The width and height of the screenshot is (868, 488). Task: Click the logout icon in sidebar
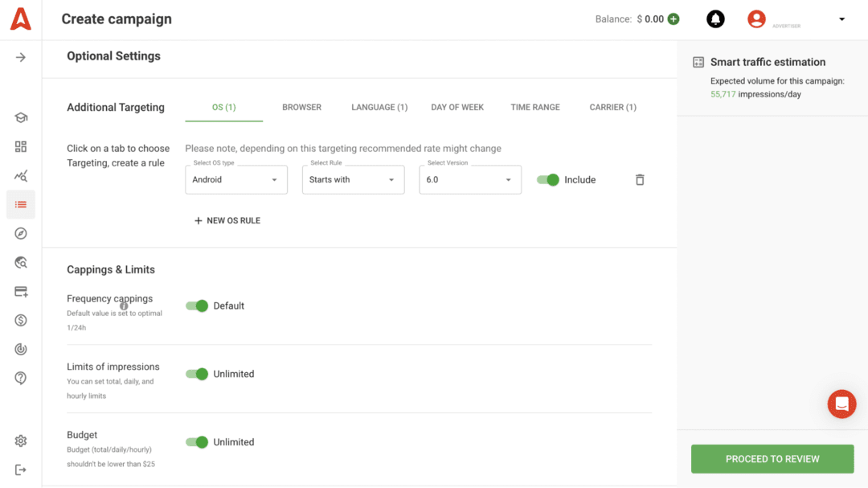[21, 470]
